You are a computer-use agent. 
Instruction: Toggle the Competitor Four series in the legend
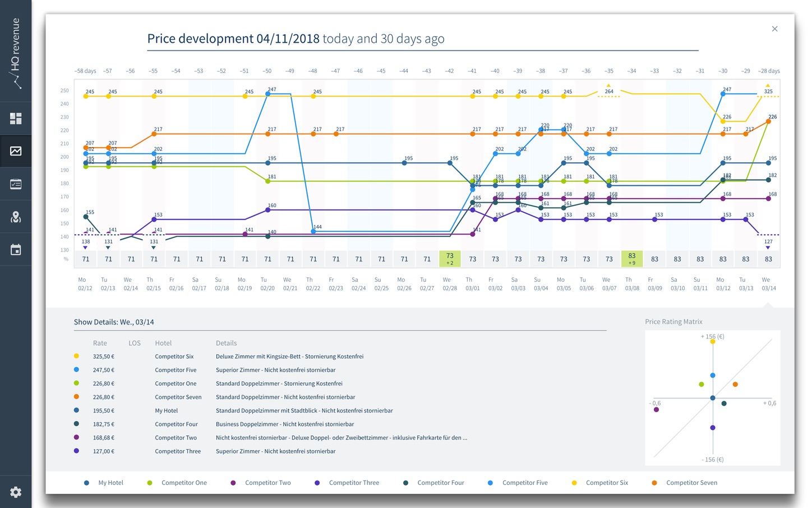433,483
